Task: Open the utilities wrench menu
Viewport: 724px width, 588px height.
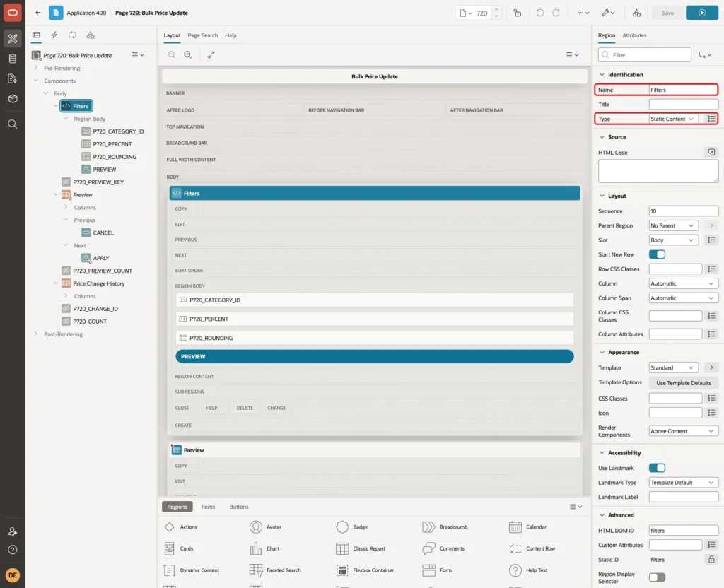Action: point(607,13)
